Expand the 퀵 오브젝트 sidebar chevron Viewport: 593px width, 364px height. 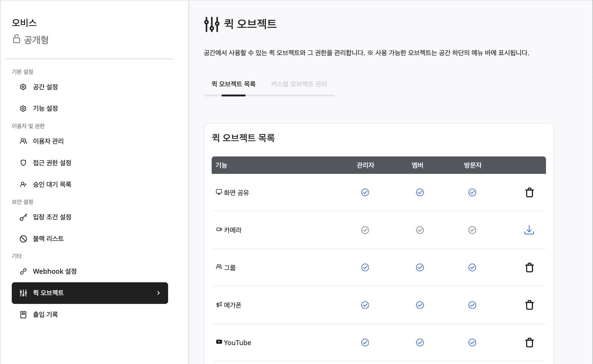coord(158,293)
